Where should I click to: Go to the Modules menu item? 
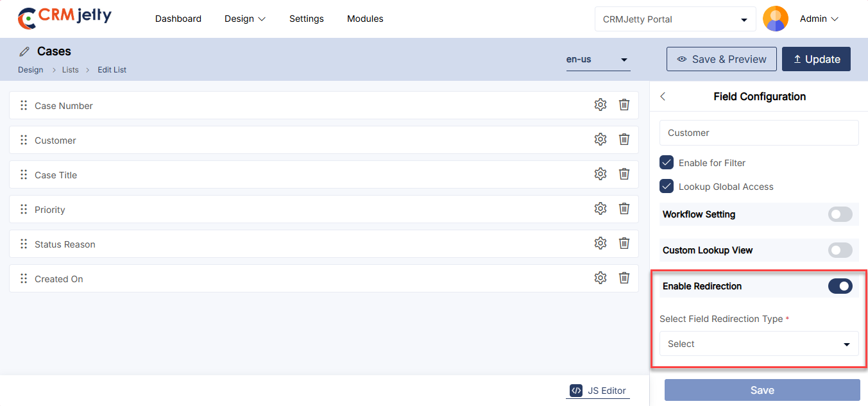pyautogui.click(x=365, y=19)
